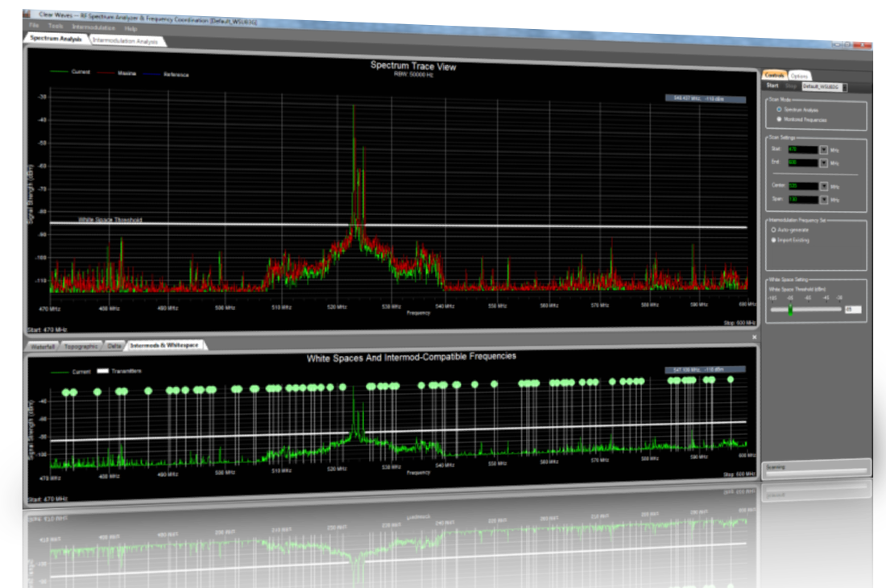Select the Options tab in side panel
This screenshot has width=886, height=588.
pyautogui.click(x=799, y=76)
